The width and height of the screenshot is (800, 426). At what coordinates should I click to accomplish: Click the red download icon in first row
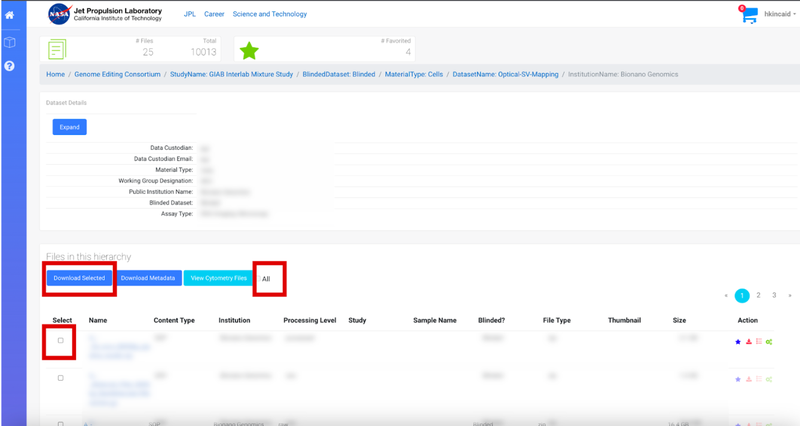(749, 342)
